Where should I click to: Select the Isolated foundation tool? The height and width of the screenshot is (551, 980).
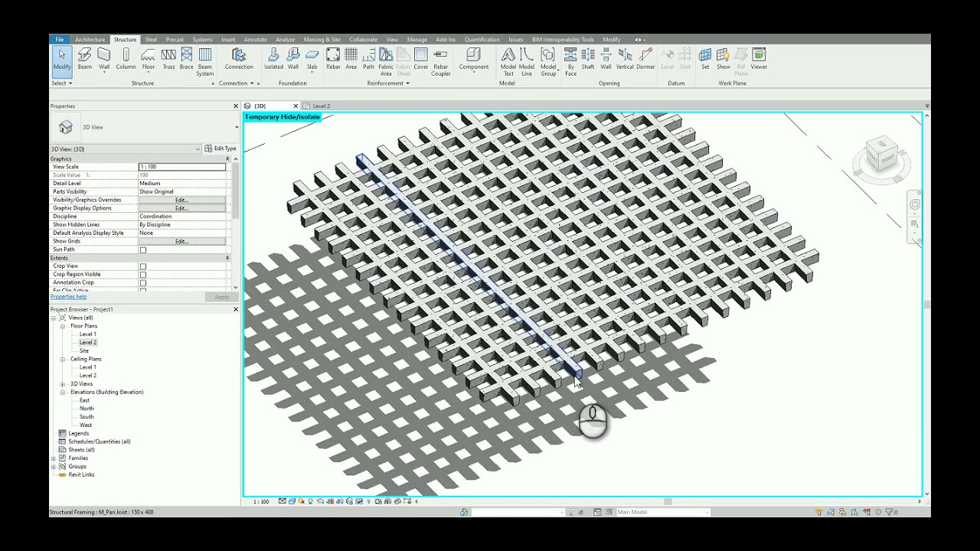273,60
